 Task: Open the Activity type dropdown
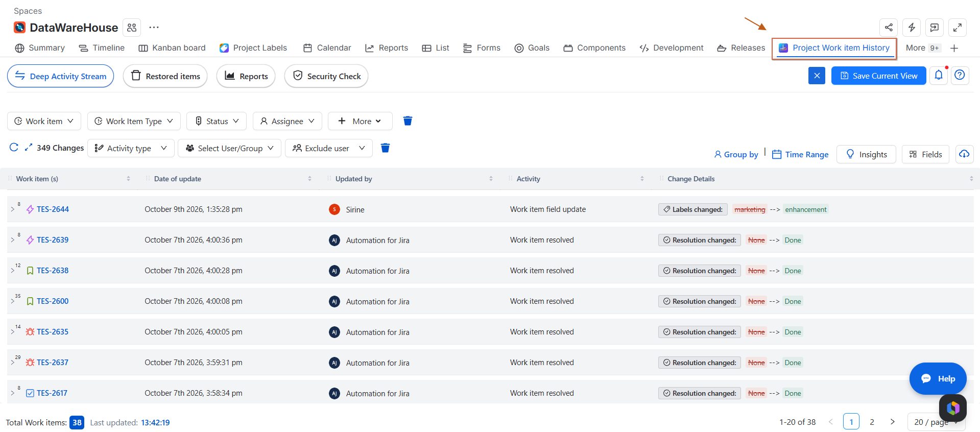tap(131, 148)
